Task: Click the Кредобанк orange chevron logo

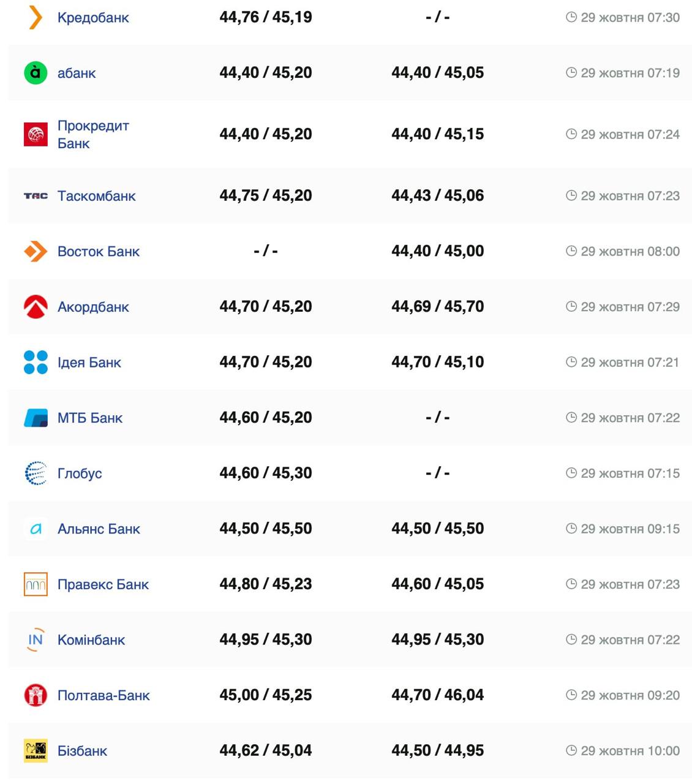Action: click(36, 17)
